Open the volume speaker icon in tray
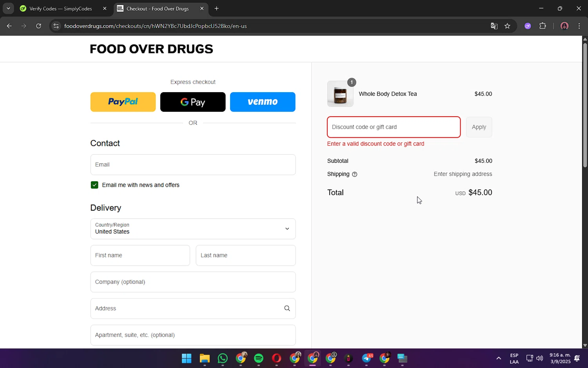The image size is (588, 368). tap(540, 358)
